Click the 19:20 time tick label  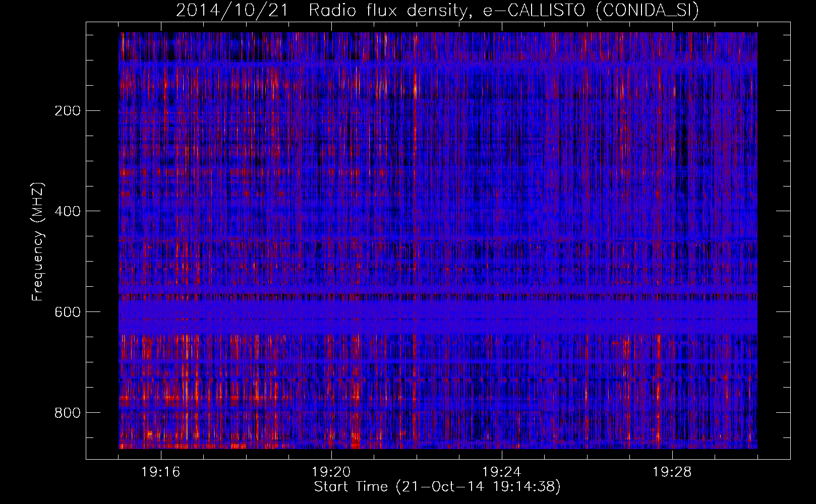(x=331, y=472)
